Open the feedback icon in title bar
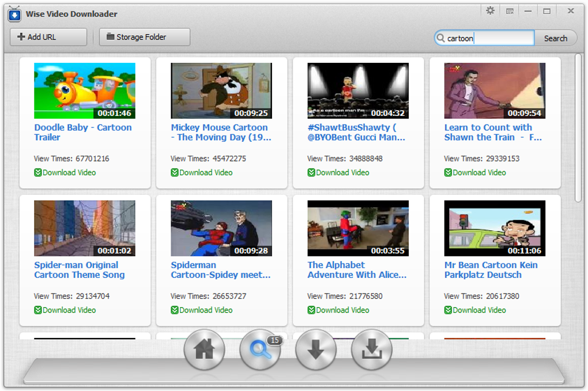 tap(510, 12)
